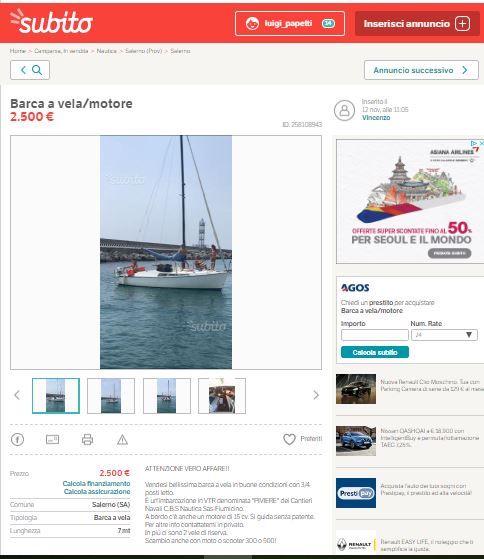This screenshot has height=559, width=484.
Task: Print the listing with the printer icon
Action: (x=87, y=440)
